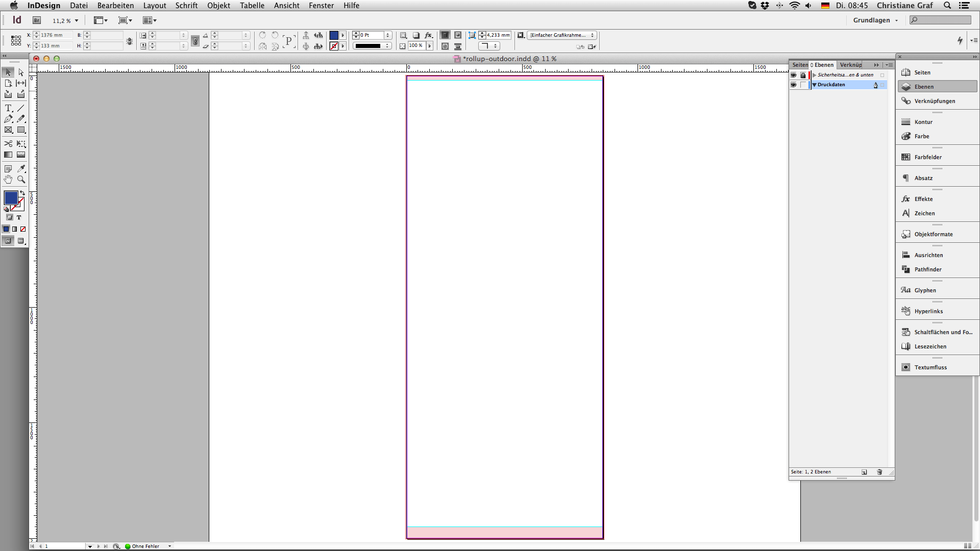Viewport: 980px width, 551px height.
Task: Activate the Hand tool
Action: [8, 180]
